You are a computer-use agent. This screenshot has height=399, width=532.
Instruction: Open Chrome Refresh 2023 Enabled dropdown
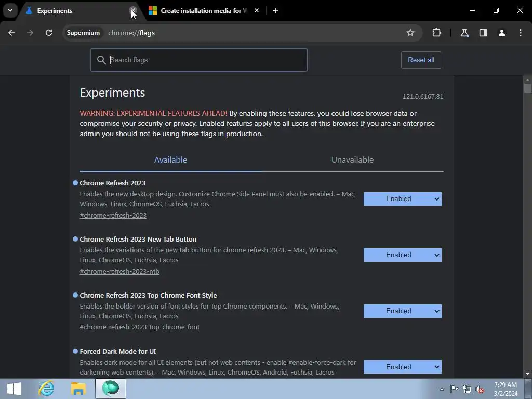[403, 199]
